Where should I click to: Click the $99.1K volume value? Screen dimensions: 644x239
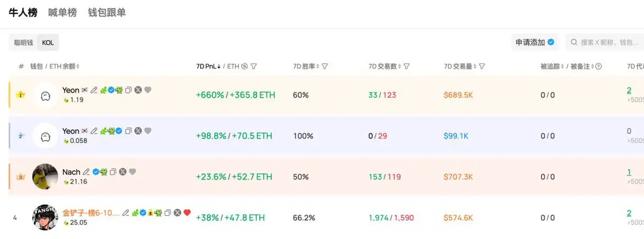pyautogui.click(x=456, y=136)
